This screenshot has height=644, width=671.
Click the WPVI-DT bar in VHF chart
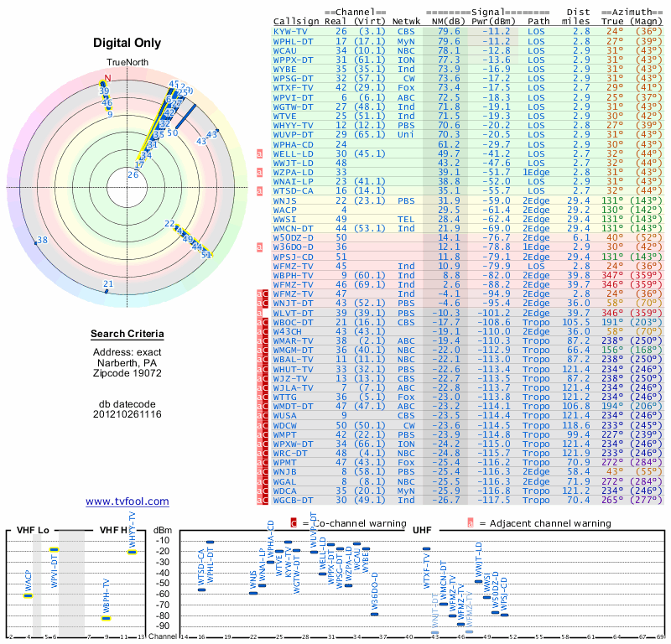[54, 550]
